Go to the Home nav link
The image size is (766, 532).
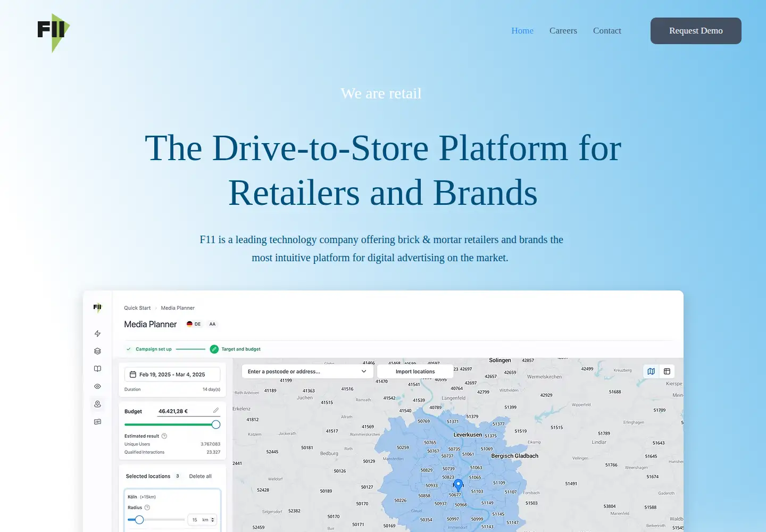click(522, 31)
